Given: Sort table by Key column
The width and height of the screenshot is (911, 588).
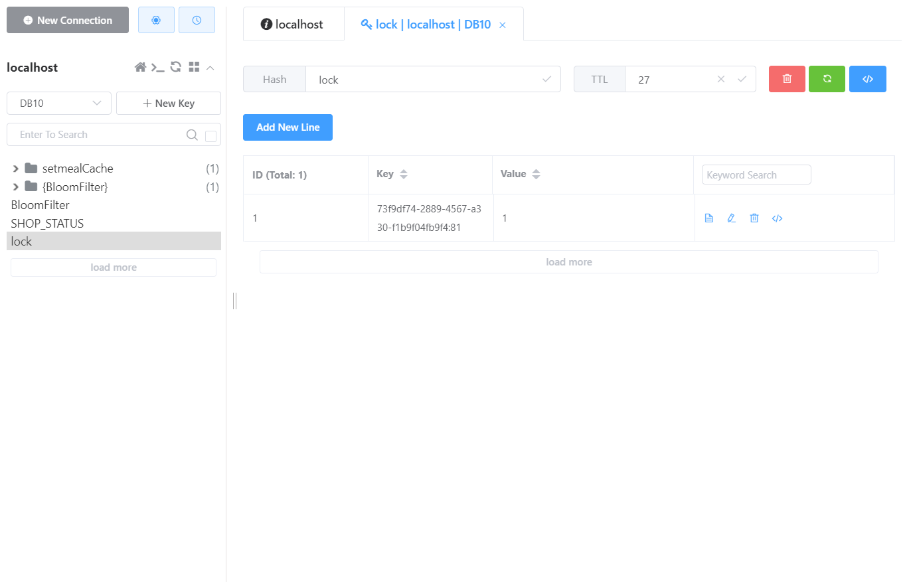Looking at the screenshot, I should 404,175.
